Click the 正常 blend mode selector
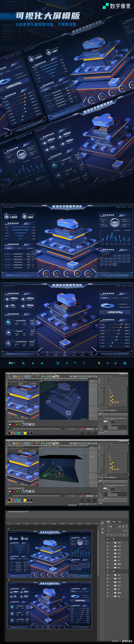Image resolution: width=134 pixels, height=644 pixels. pyautogui.click(x=113, y=531)
